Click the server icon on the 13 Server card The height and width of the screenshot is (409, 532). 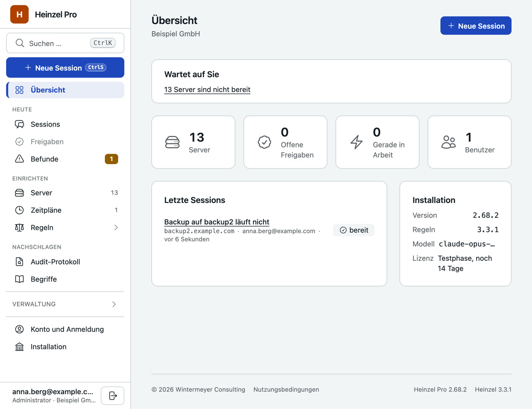[173, 142]
